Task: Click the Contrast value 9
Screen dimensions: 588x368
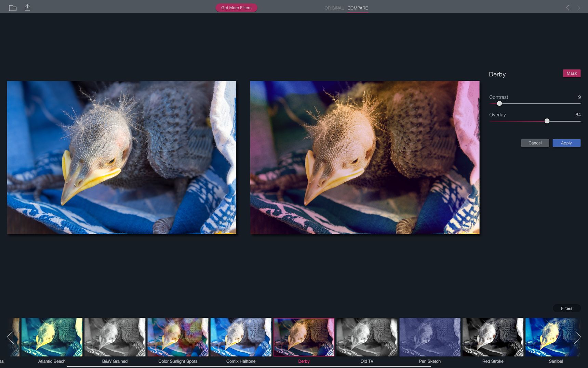Action: [579, 97]
